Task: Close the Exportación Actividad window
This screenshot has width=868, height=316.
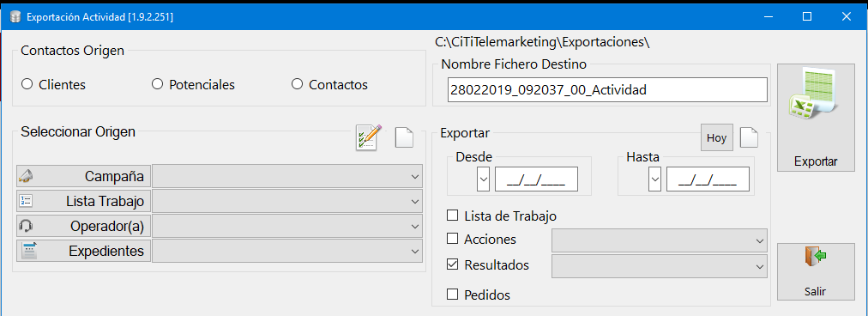Action: pos(846,16)
